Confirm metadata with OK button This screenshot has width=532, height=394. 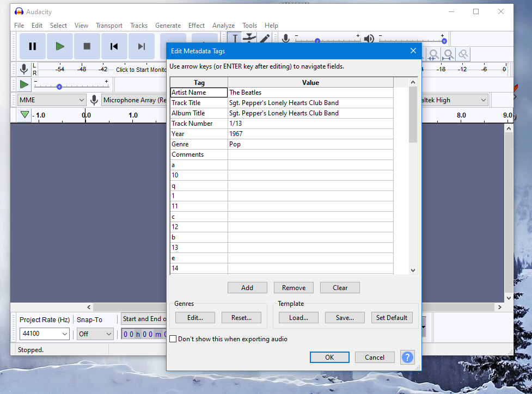click(x=329, y=357)
